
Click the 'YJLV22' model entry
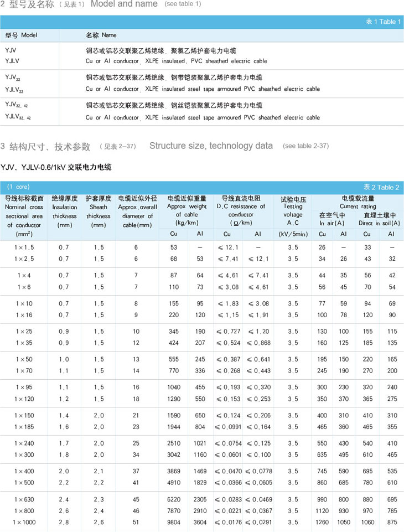pos(14,90)
